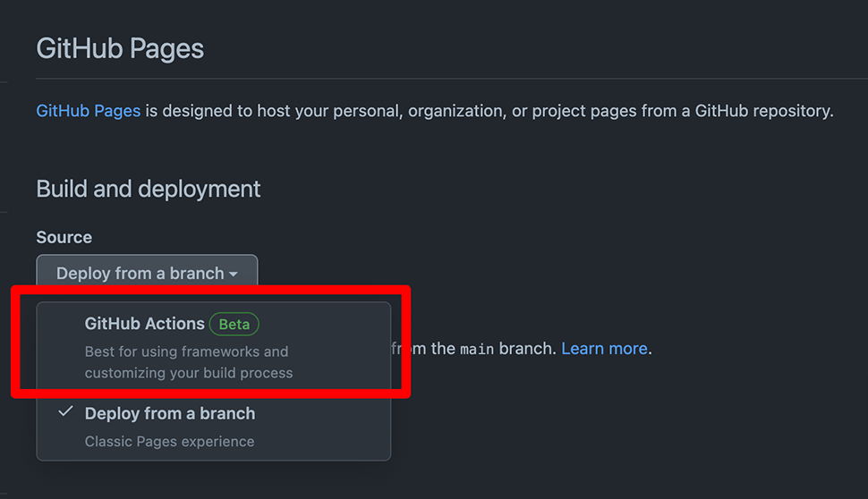The height and width of the screenshot is (499, 868).
Task: Click the monospace main branch name
Action: pyautogui.click(x=477, y=350)
